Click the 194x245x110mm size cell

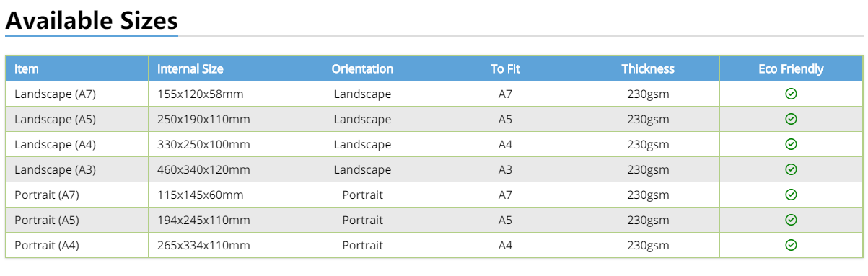pyautogui.click(x=220, y=220)
